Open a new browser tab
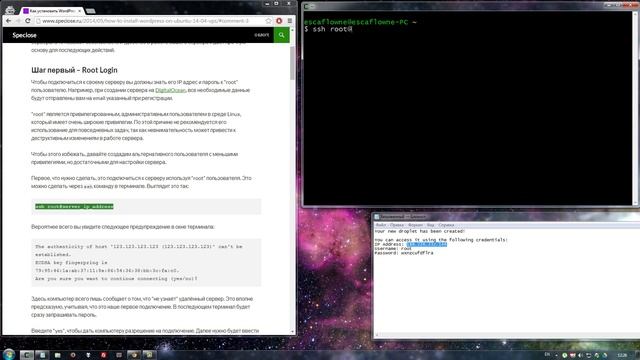The image size is (640, 360). pyautogui.click(x=91, y=11)
